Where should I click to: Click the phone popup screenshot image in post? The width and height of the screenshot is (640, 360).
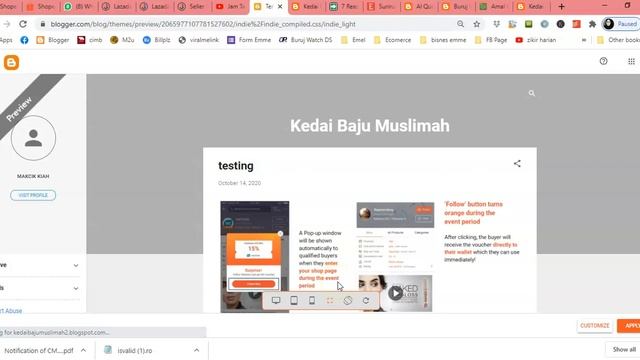coord(255,256)
